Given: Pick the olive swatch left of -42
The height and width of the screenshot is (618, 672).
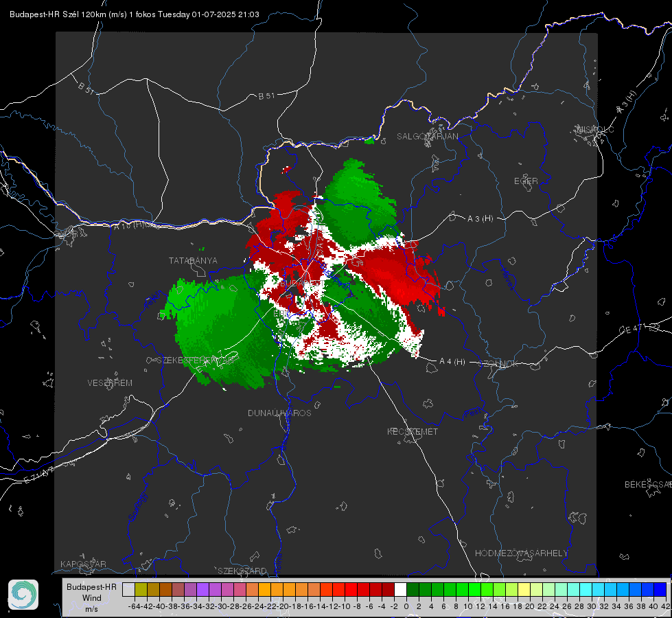Looking at the screenshot, I should (141, 590).
